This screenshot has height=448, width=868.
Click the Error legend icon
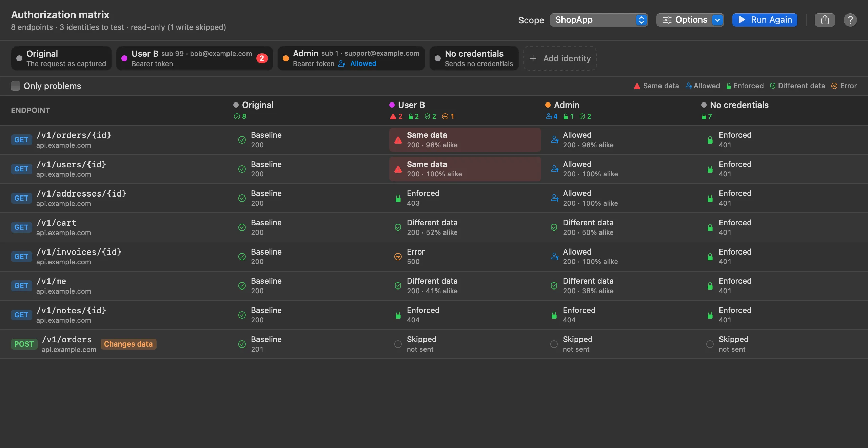[x=834, y=86]
